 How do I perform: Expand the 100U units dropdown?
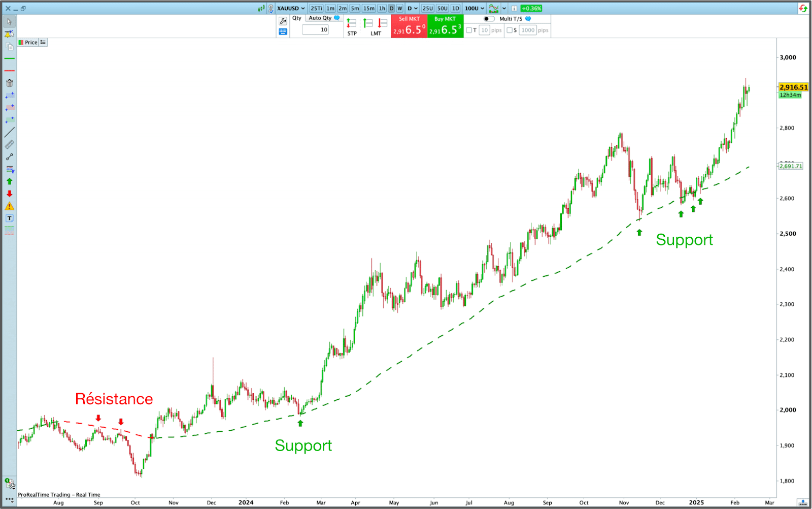475,8
